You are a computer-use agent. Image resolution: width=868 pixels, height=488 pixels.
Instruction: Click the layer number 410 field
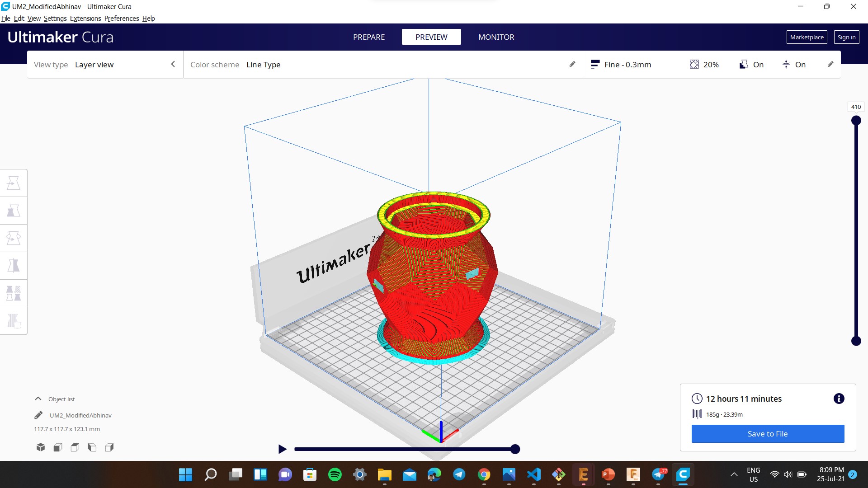pyautogui.click(x=856, y=107)
